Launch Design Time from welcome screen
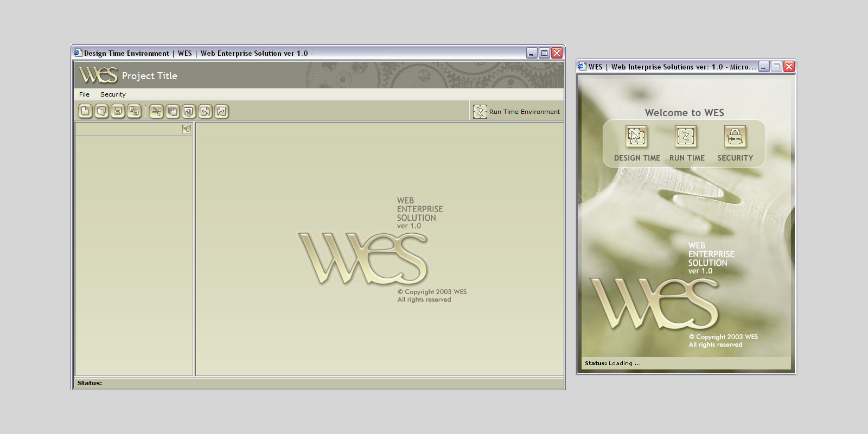 636,137
